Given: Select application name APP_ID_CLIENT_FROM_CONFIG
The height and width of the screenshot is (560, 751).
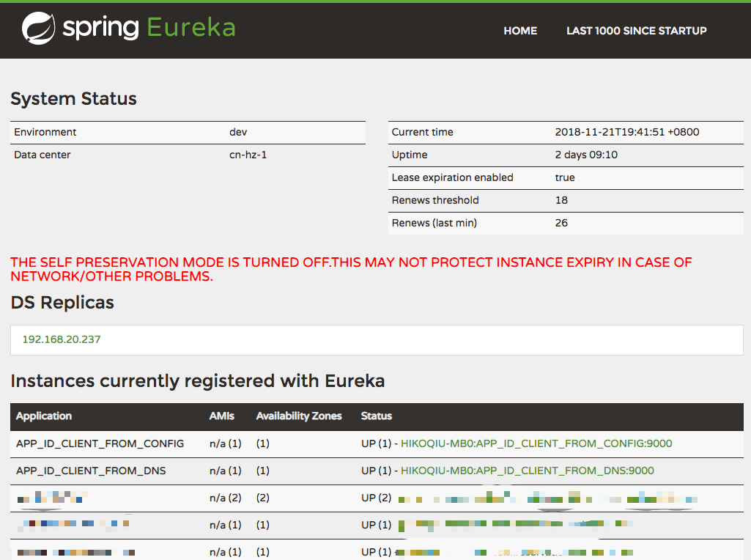Looking at the screenshot, I should 100,443.
